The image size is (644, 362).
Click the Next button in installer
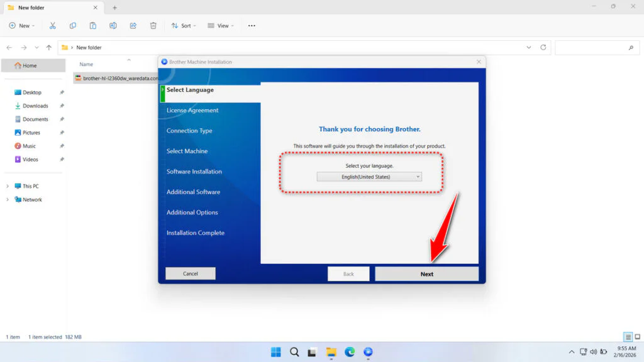(426, 274)
